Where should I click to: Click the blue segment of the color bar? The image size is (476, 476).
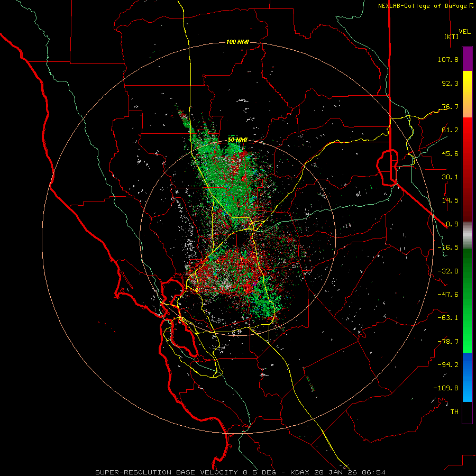point(467,377)
